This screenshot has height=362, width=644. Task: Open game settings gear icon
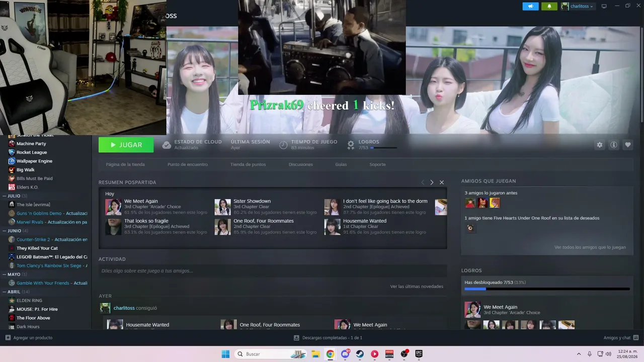point(600,145)
